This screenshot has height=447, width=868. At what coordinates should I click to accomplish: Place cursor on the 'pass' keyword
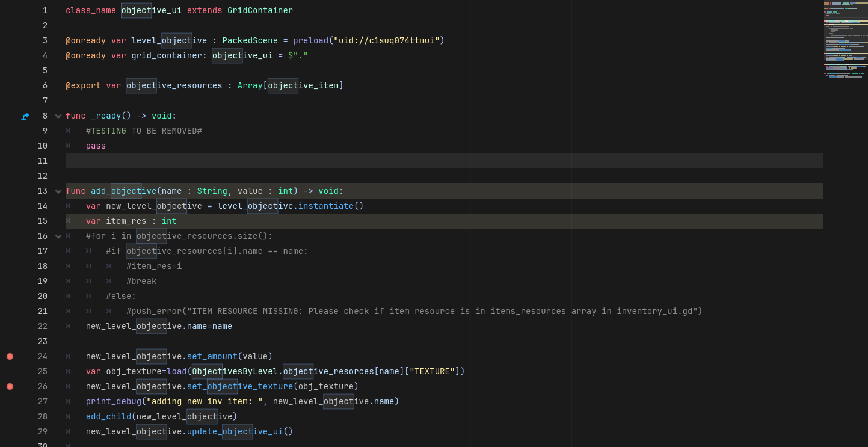point(96,146)
